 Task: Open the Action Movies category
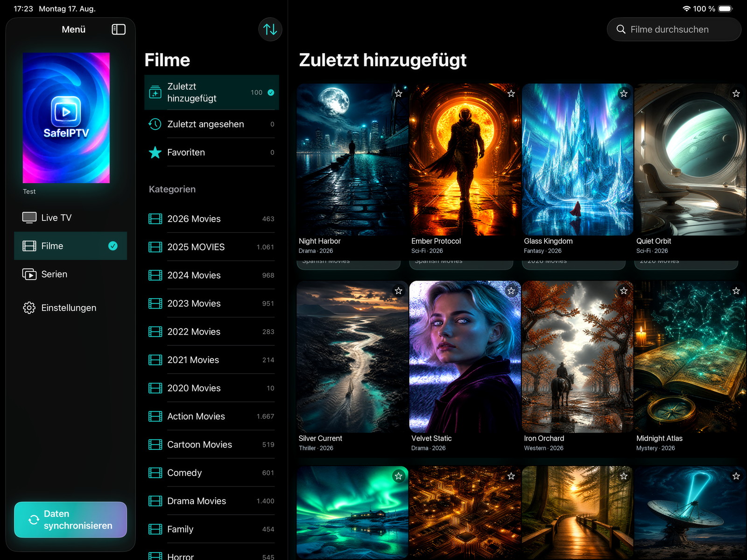(211, 416)
